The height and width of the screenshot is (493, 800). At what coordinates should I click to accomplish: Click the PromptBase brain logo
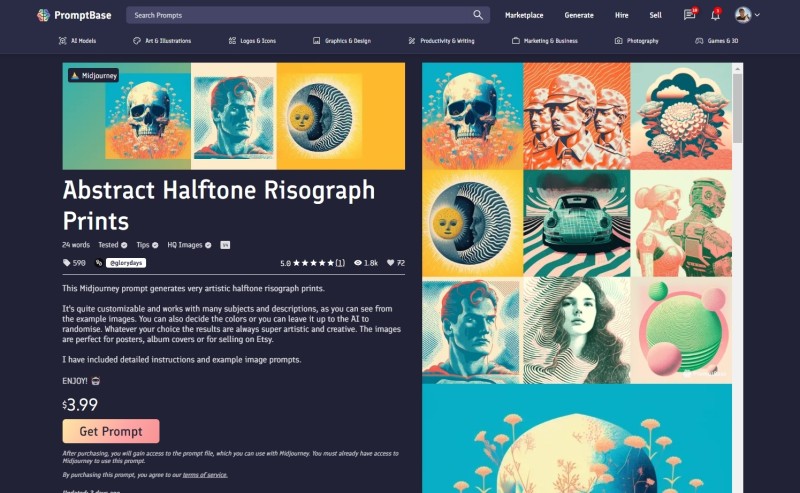point(43,15)
